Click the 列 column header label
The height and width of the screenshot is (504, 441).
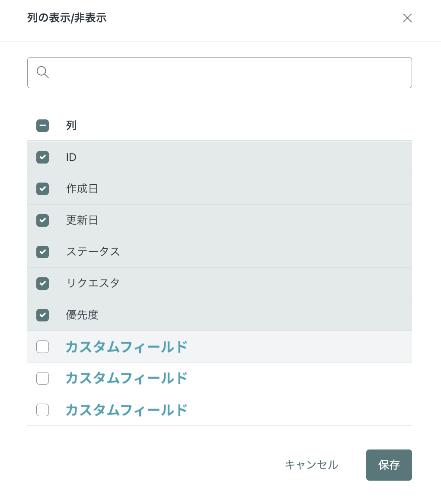click(71, 125)
